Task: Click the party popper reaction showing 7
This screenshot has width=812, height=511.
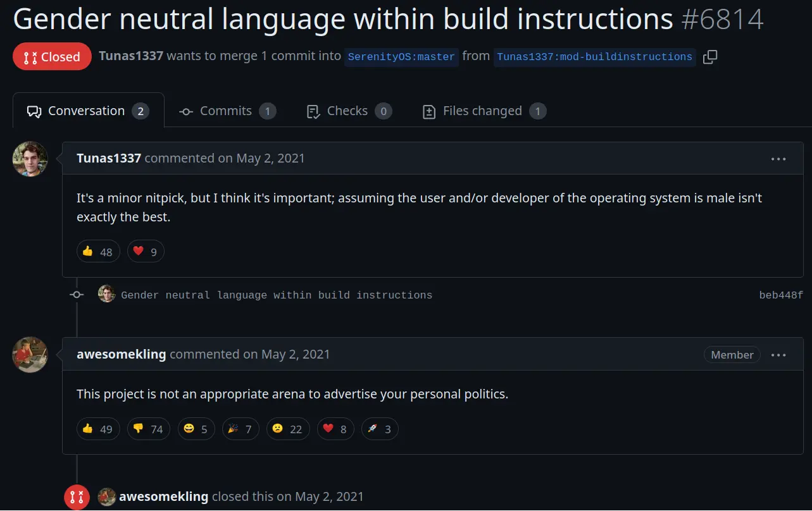Action: click(240, 429)
